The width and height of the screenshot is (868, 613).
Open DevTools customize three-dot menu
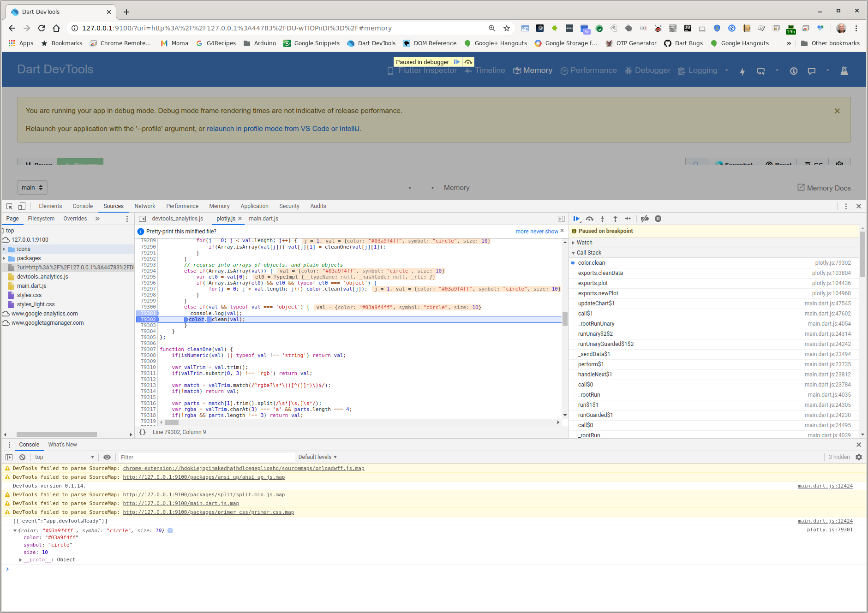(x=846, y=206)
